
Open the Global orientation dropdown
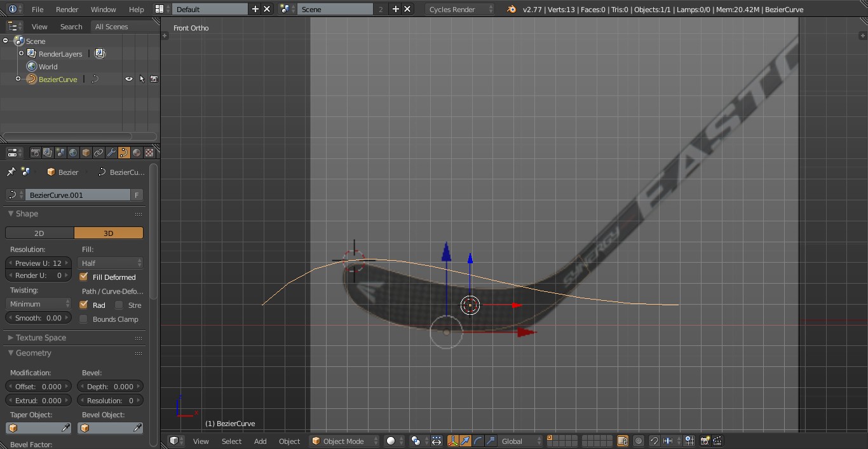[520, 441]
